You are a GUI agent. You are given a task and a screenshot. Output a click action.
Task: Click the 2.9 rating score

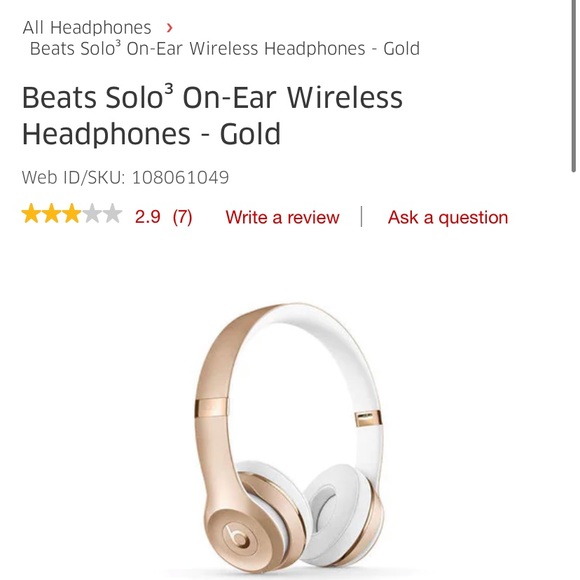click(148, 217)
